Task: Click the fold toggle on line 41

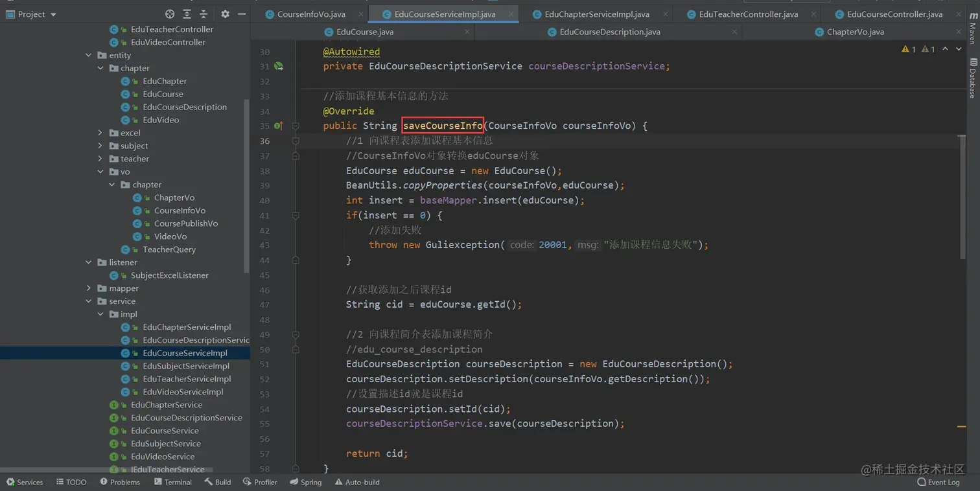Action: click(x=296, y=216)
